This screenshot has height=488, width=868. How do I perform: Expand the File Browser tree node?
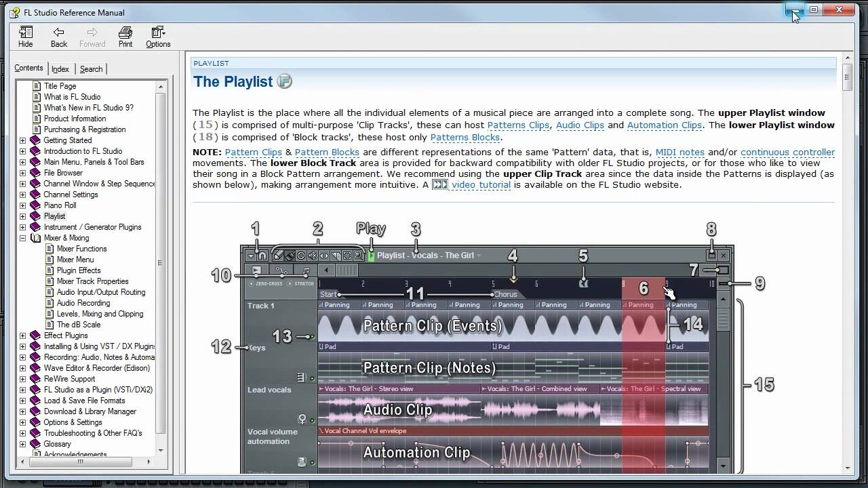coord(22,173)
